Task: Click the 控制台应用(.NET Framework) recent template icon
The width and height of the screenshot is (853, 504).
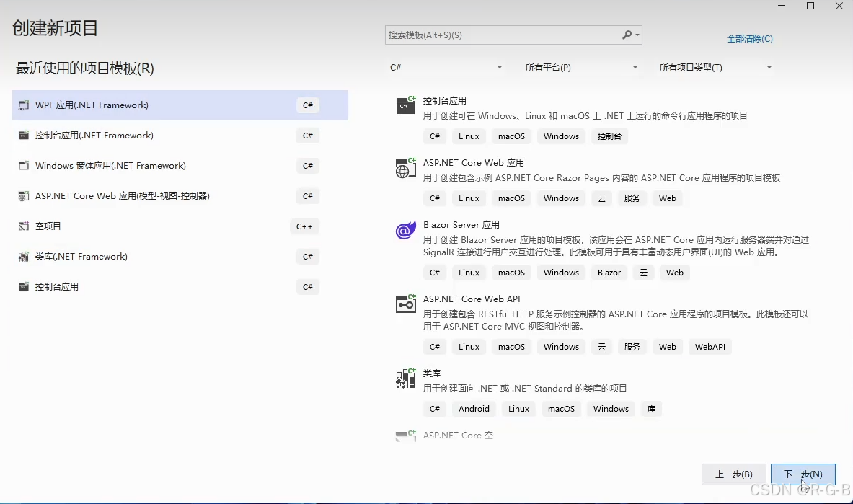Action: tap(23, 136)
